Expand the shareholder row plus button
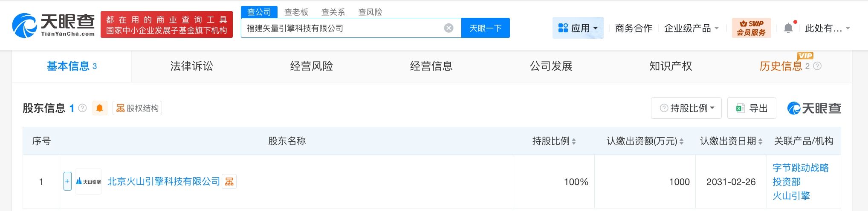868x211 pixels. pos(67,181)
